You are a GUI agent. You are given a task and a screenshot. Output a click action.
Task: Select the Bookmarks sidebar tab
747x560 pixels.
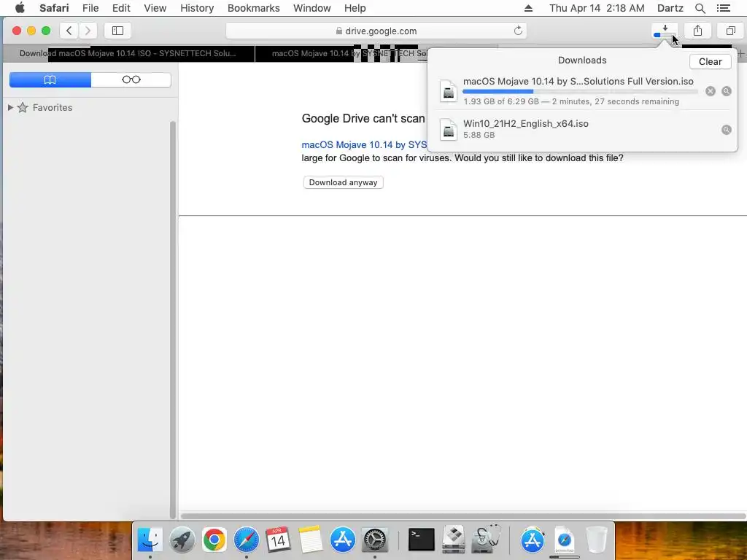pyautogui.click(x=50, y=79)
